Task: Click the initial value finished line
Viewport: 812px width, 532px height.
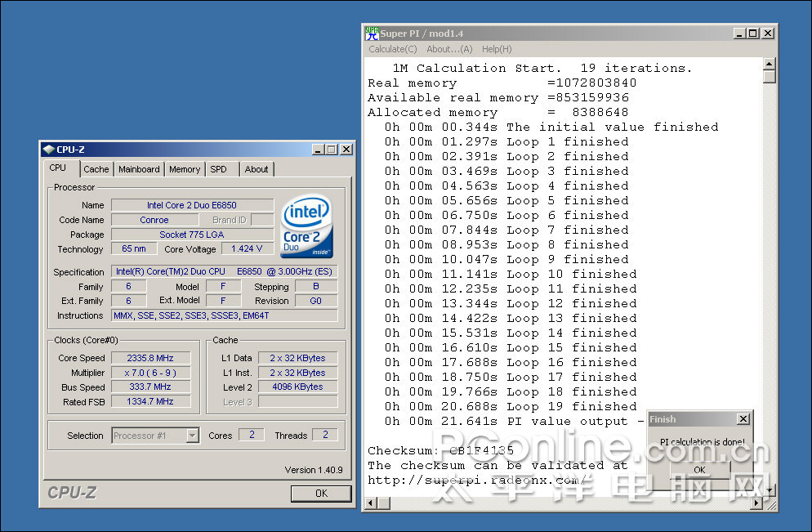Action: point(551,127)
